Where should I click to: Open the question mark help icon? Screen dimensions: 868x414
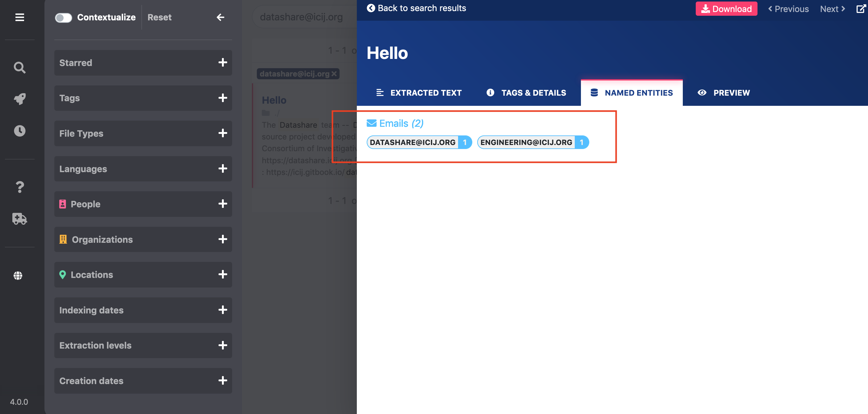pos(19,187)
